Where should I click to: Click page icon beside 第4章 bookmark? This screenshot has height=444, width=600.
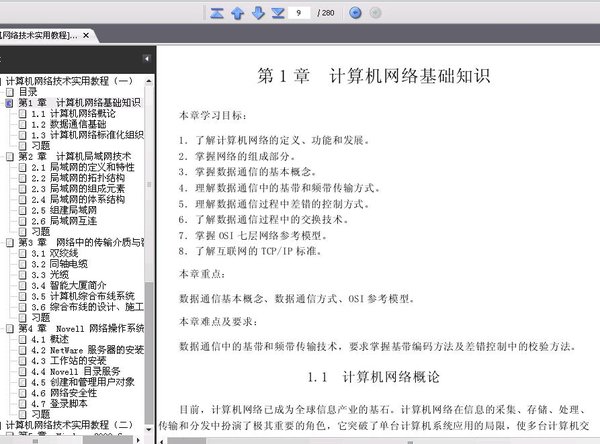tap(10, 329)
